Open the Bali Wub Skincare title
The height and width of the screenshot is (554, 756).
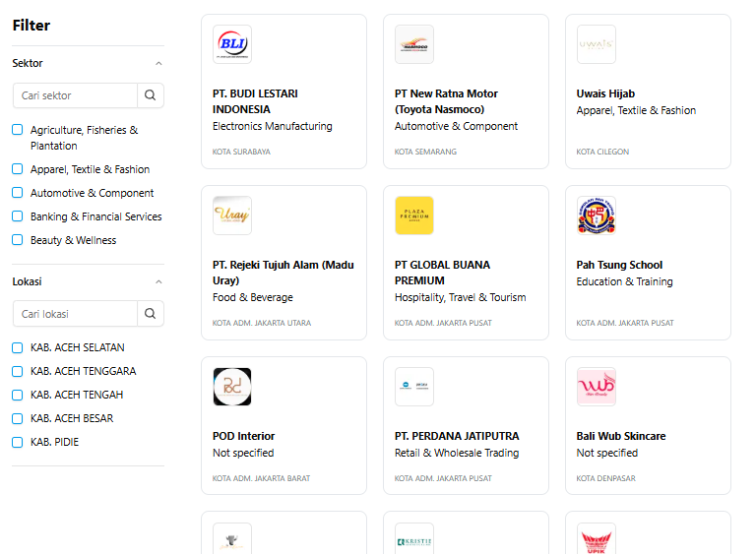click(621, 436)
